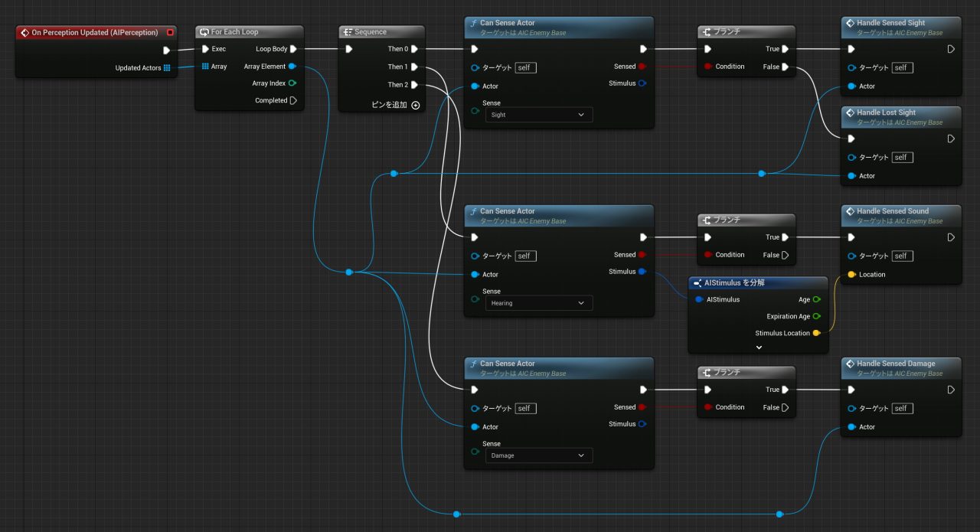The image size is (980, 532).
Task: Open the Sight sense dropdown
Action: click(x=539, y=115)
